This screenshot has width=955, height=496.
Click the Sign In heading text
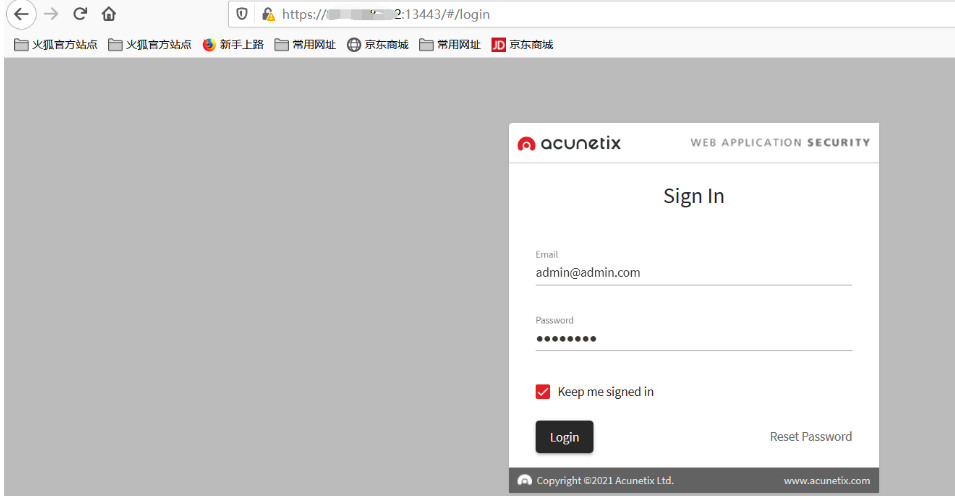click(694, 196)
